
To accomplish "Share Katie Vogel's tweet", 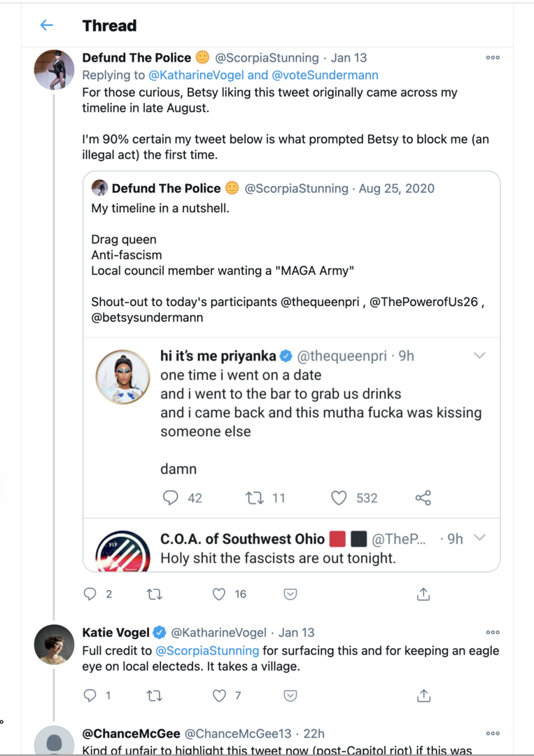I will [x=423, y=695].
